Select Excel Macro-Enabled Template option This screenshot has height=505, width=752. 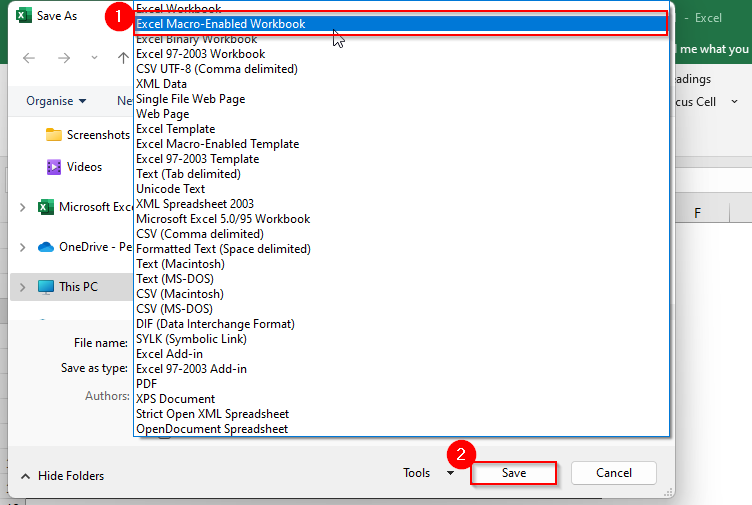(401, 143)
